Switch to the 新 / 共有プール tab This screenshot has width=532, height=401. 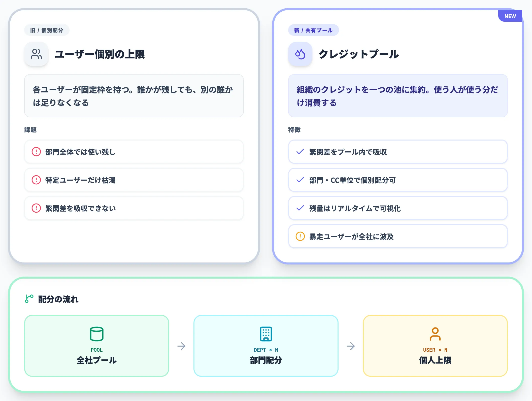[x=314, y=30]
